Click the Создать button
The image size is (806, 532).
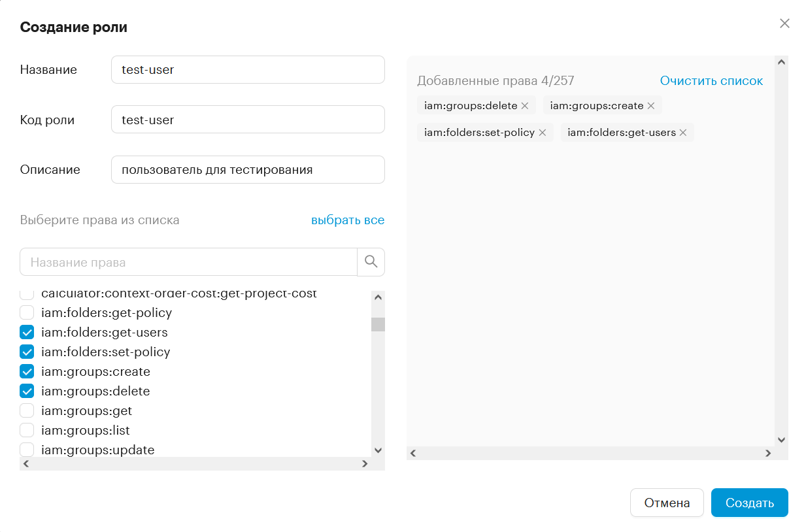(750, 503)
